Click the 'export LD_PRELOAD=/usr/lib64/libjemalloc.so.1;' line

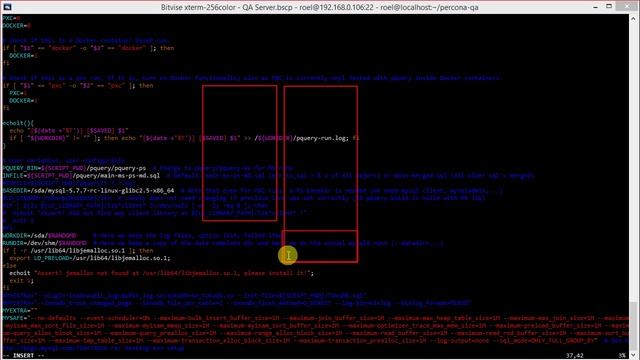click(89, 258)
